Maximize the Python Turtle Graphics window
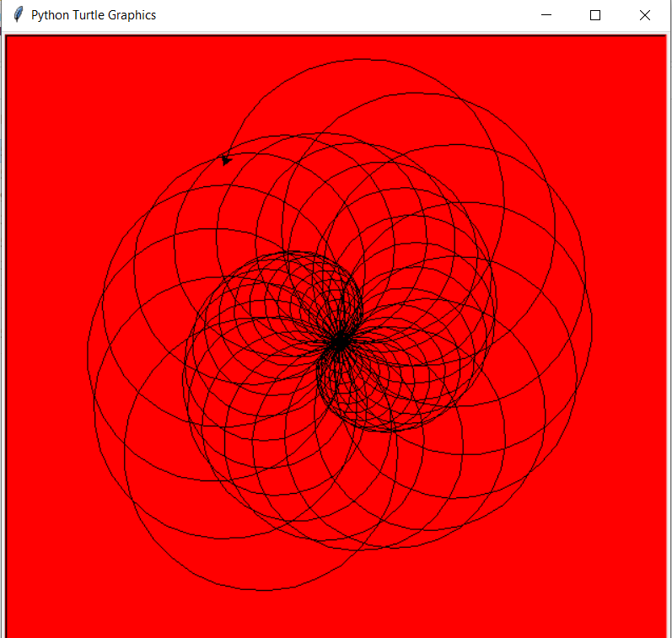Viewport: 672px width, 638px height. click(x=595, y=15)
